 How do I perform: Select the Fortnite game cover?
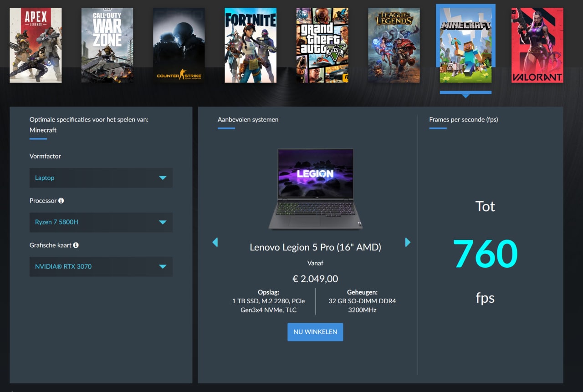point(251,45)
